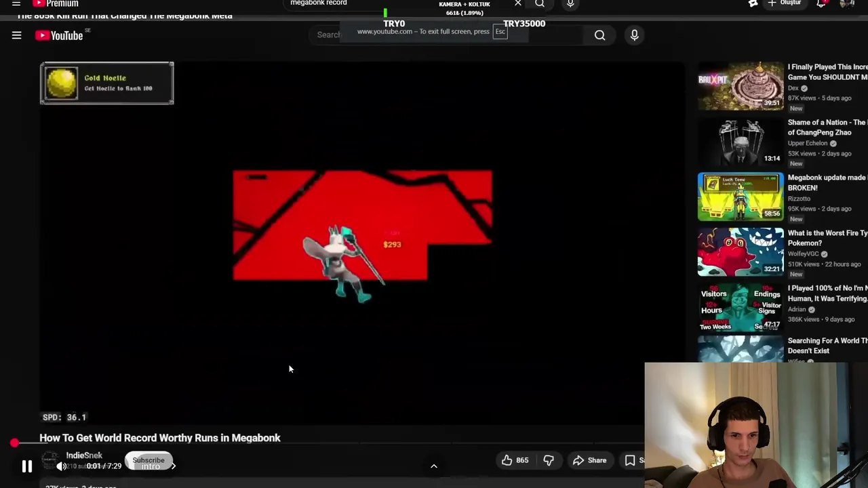
Task: Open the guide menu beside YouTube logo
Action: pos(16,35)
